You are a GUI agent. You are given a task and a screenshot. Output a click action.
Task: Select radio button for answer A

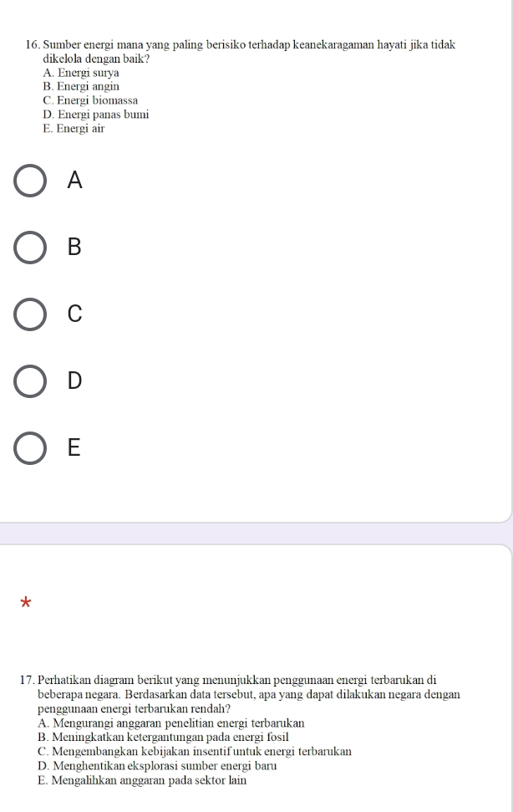click(x=30, y=181)
